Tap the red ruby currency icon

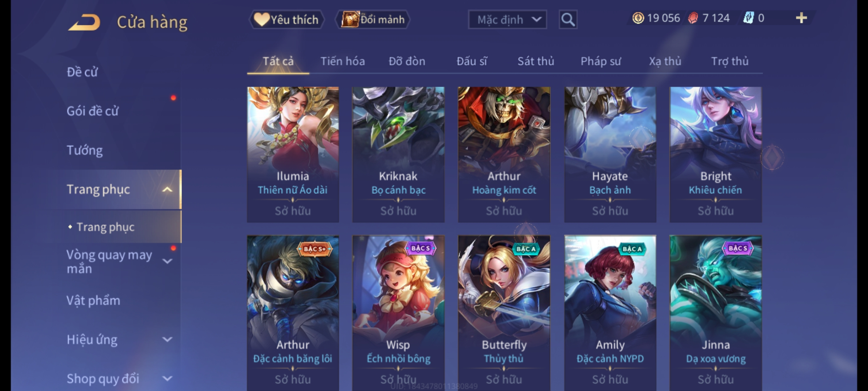pyautogui.click(x=693, y=18)
